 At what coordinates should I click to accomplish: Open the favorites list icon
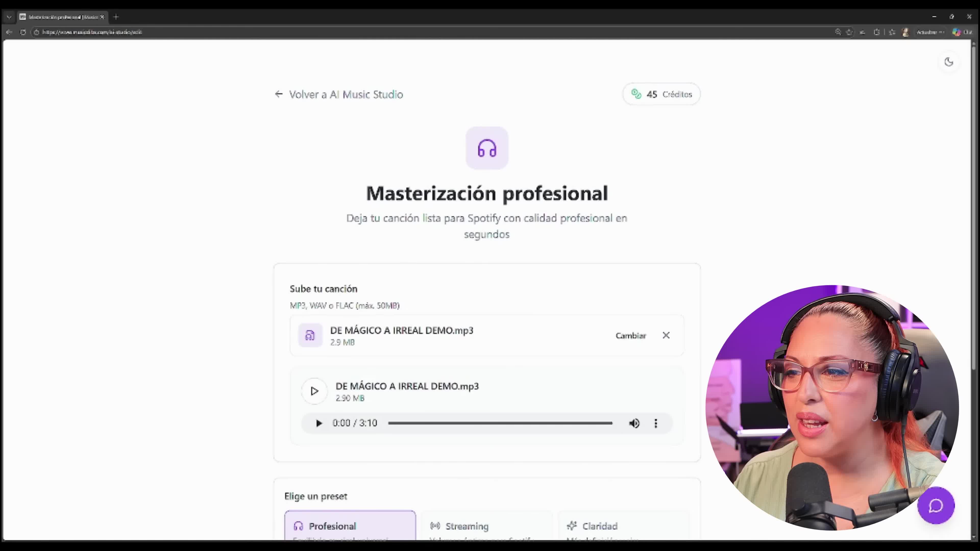892,32
